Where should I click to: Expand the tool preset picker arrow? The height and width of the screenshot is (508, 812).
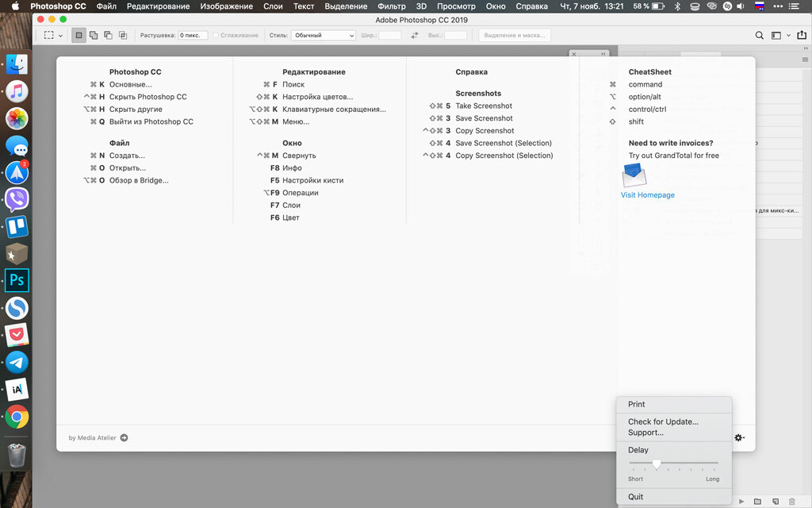(60, 36)
